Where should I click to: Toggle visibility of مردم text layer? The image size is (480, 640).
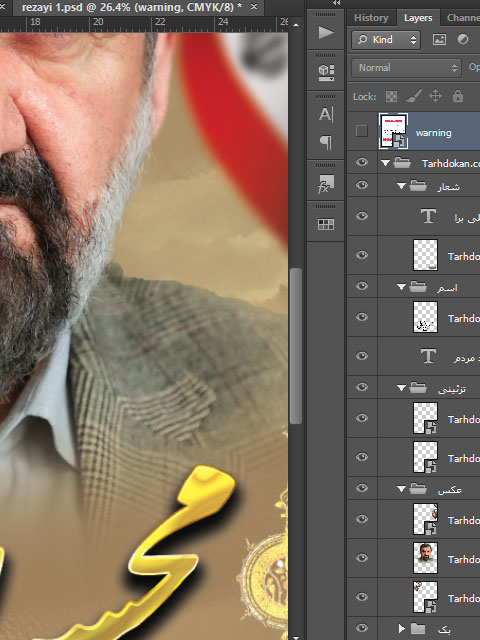362,356
